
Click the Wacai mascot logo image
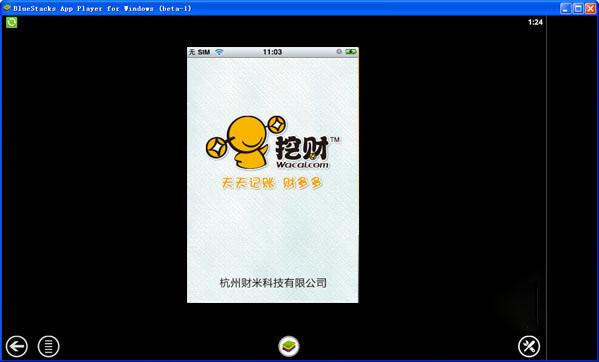246,142
